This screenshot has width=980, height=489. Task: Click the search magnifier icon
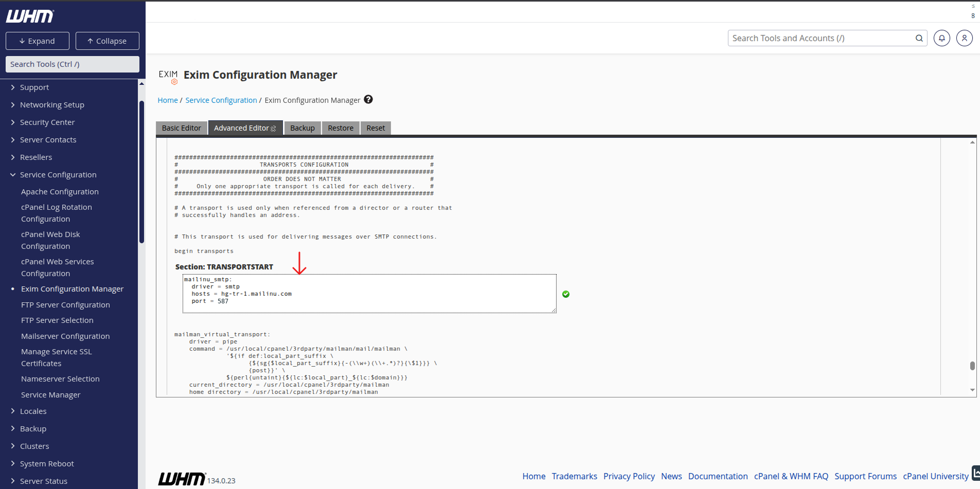pyautogui.click(x=919, y=38)
